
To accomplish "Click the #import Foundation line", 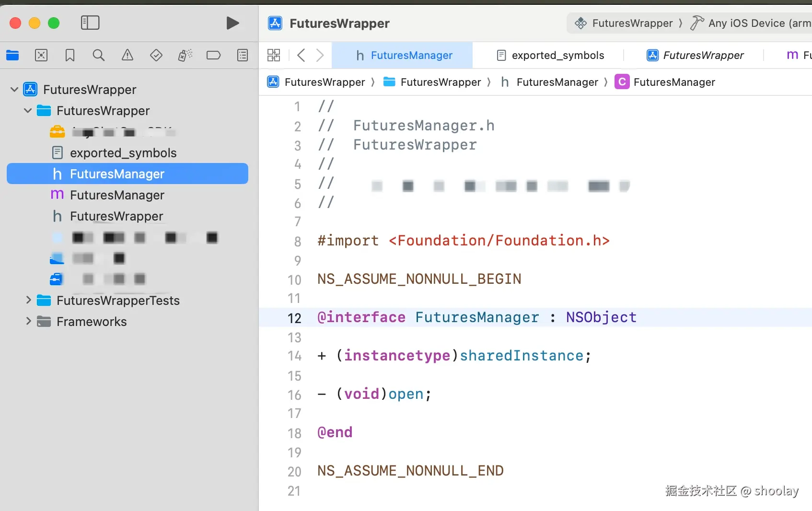I will coord(464,240).
